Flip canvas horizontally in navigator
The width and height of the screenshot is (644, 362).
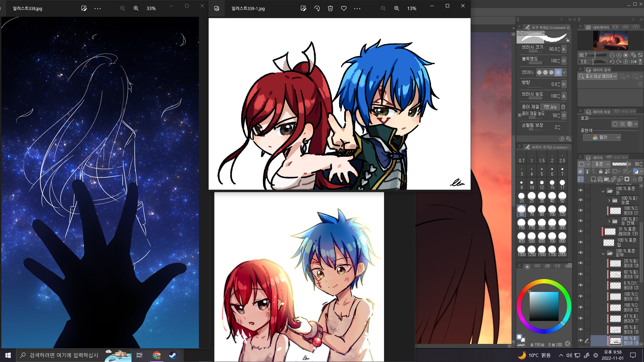point(633,62)
